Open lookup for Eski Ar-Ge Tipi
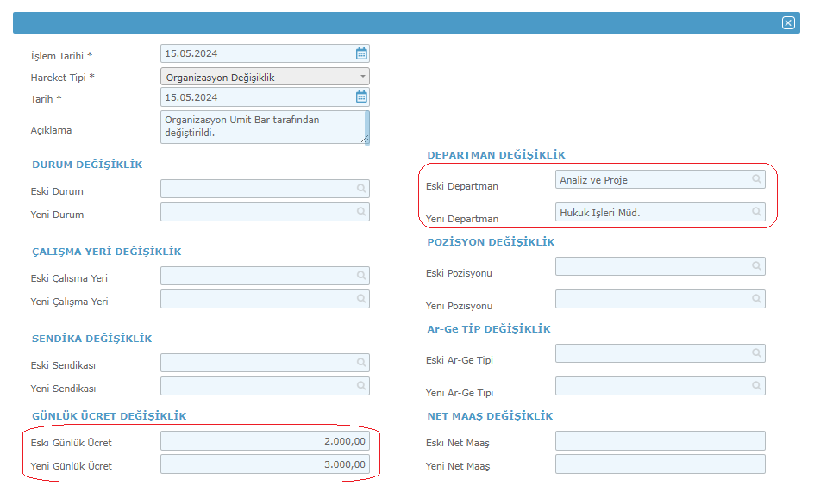The image size is (814, 504). tap(756, 353)
